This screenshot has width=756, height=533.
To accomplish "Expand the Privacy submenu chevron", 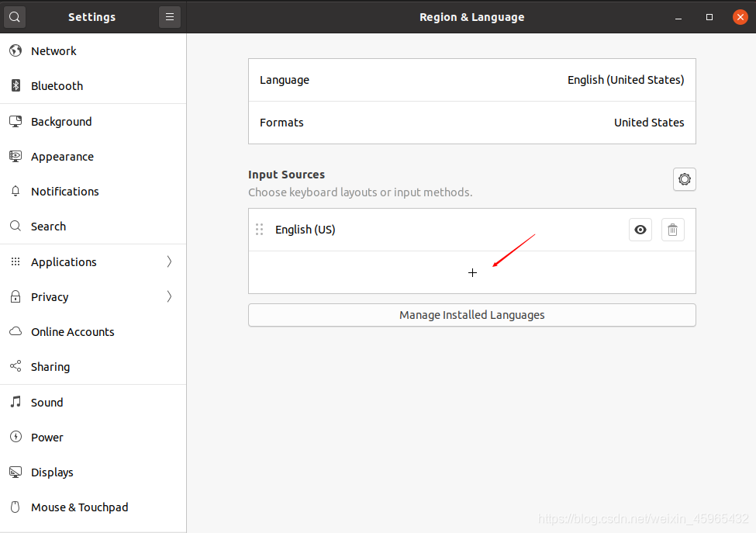I will point(169,296).
